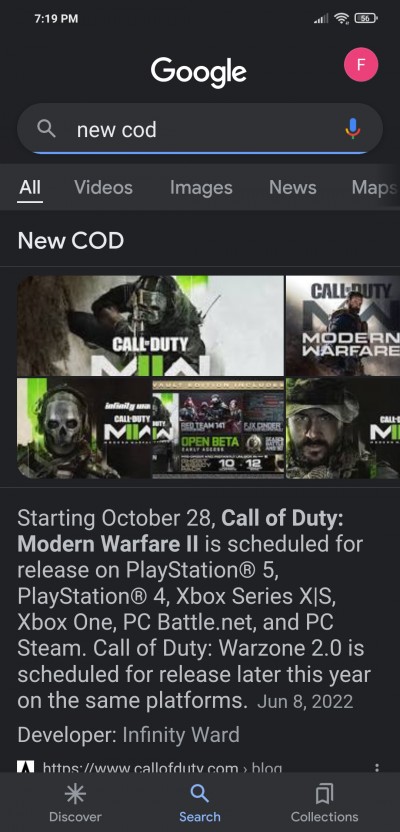Viewport: 400px width, 832px height.
Task: Open the callofduty.com blog link
Action: pos(162,767)
